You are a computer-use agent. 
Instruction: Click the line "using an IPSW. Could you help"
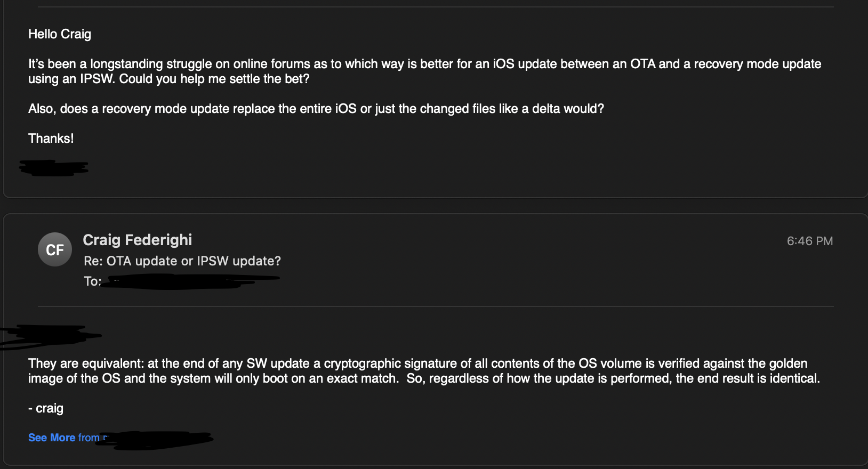coord(168,79)
